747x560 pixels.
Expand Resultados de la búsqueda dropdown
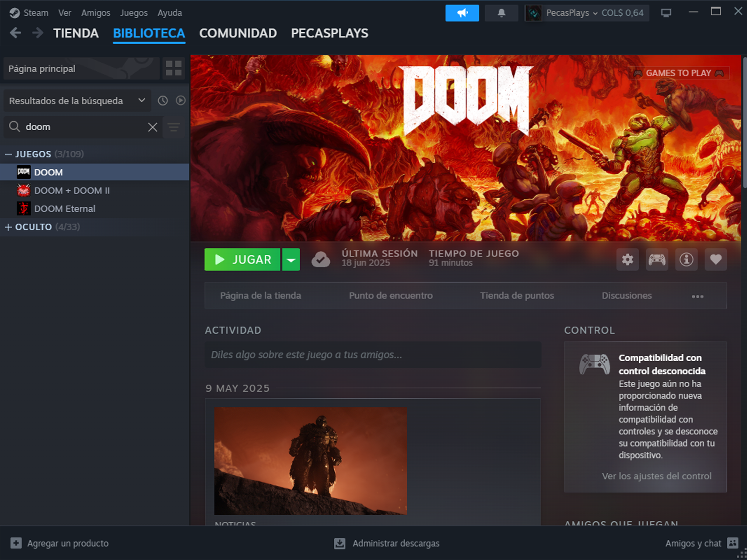77,101
